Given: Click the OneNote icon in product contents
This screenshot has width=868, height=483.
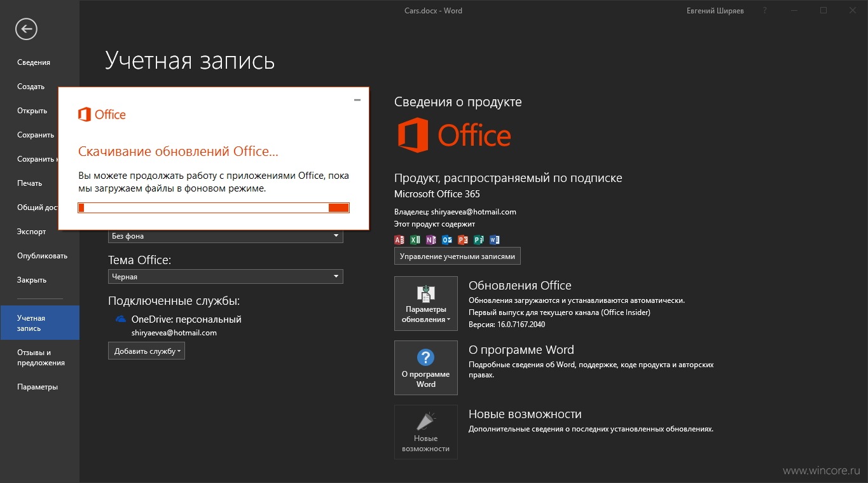Looking at the screenshot, I should click(431, 240).
